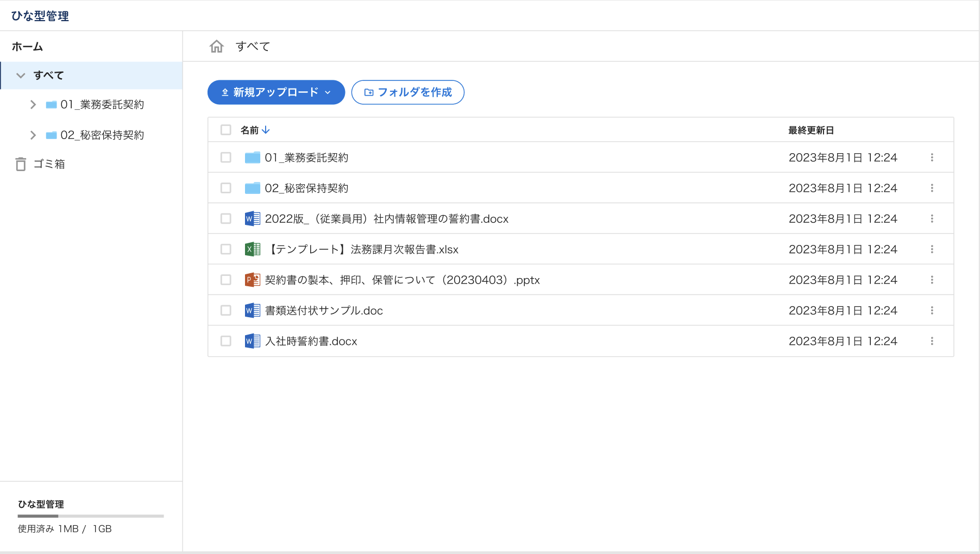Click 最終更新日 column header
The height and width of the screenshot is (554, 980).
811,130
